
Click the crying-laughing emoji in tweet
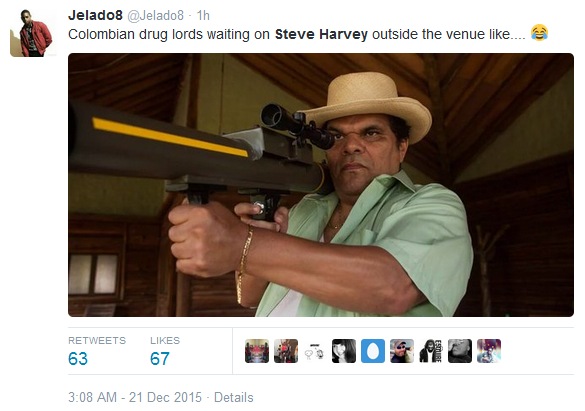539,33
